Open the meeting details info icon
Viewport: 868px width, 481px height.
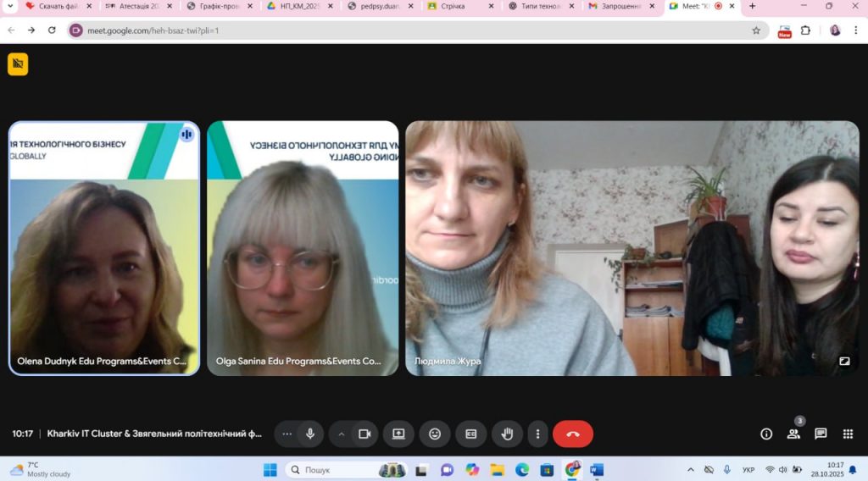766,434
